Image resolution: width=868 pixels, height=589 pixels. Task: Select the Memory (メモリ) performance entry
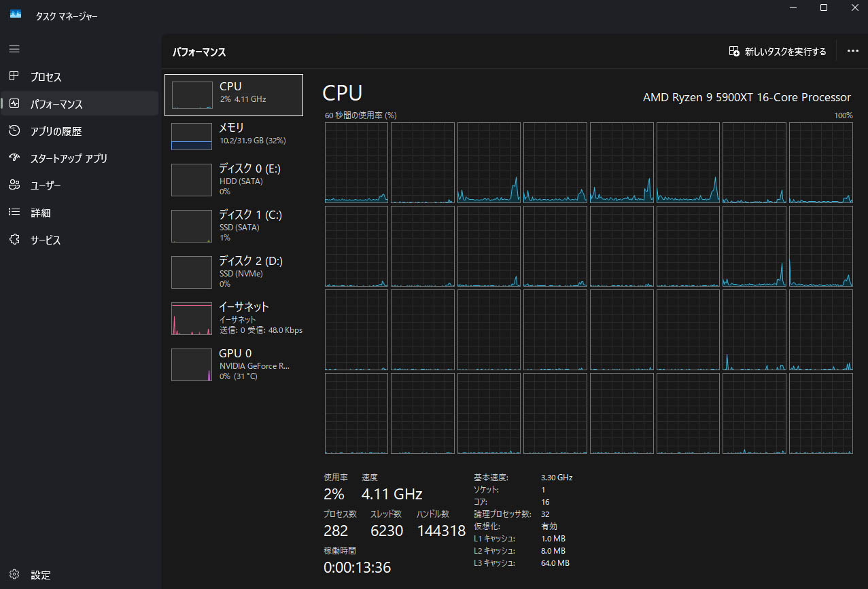click(234, 136)
